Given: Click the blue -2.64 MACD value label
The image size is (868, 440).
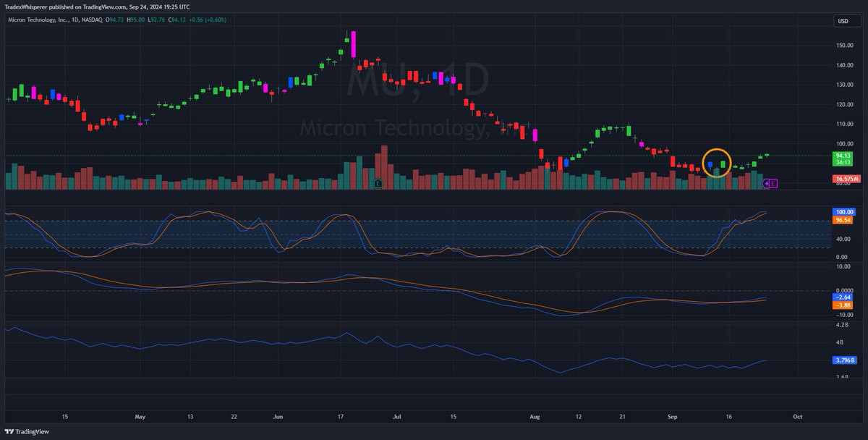Looking at the screenshot, I should click(843, 297).
